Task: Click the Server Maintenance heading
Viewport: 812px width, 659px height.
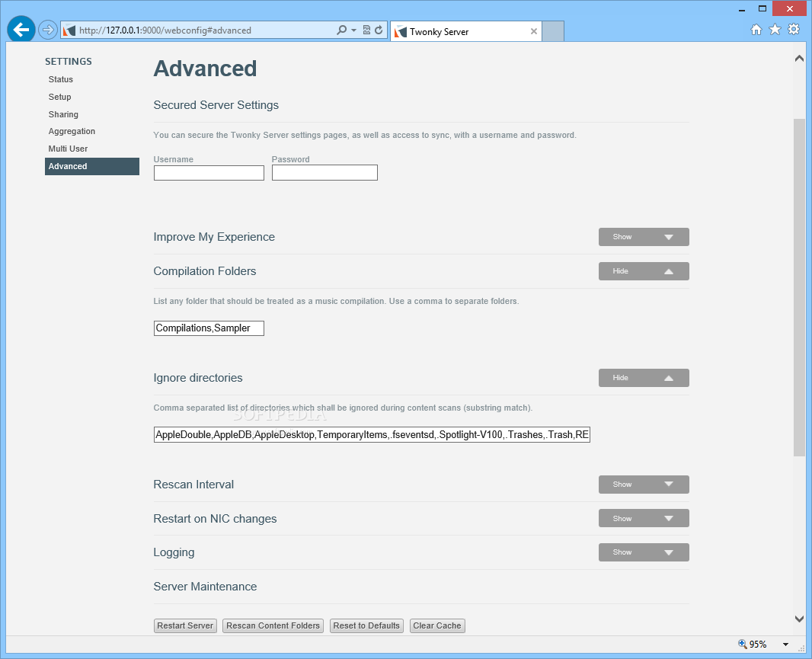Action: 205,587
